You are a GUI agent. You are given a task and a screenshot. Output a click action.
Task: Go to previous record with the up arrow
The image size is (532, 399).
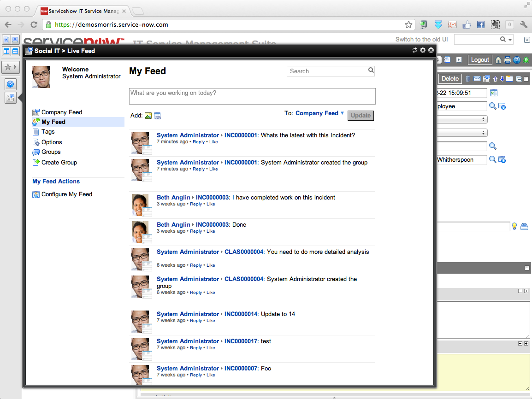(x=495, y=79)
